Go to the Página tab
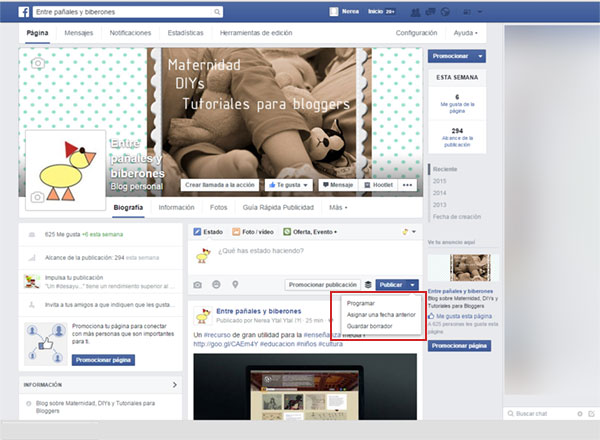Screen dimensions: 600x440 tap(37, 33)
